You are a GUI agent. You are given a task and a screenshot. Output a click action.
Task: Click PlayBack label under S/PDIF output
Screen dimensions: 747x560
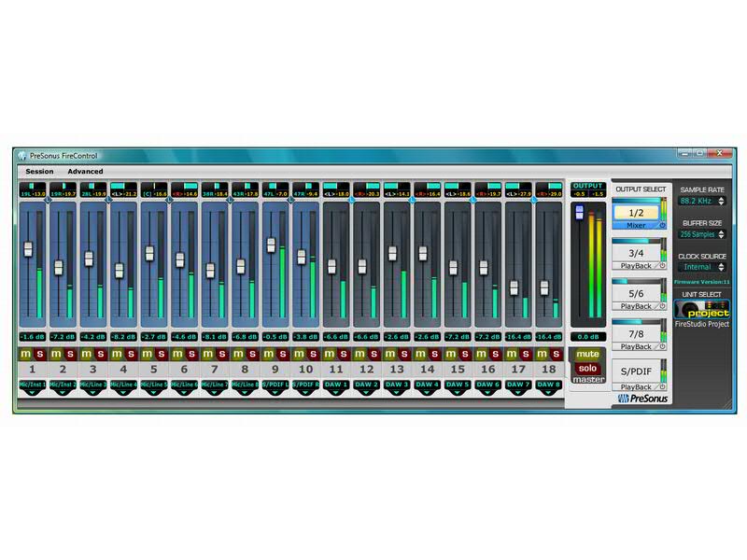tap(636, 387)
